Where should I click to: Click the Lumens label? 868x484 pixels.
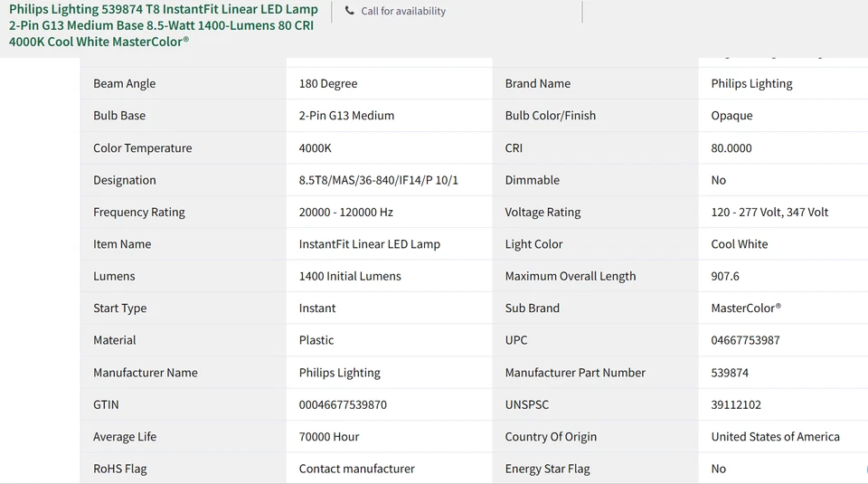(x=114, y=276)
